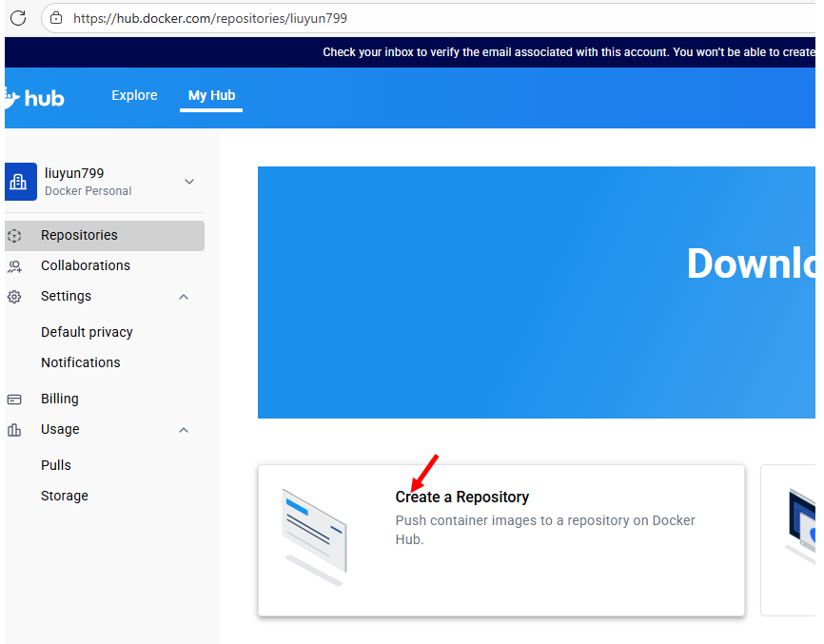
Task: Click the Push container images description
Action: 545,530
